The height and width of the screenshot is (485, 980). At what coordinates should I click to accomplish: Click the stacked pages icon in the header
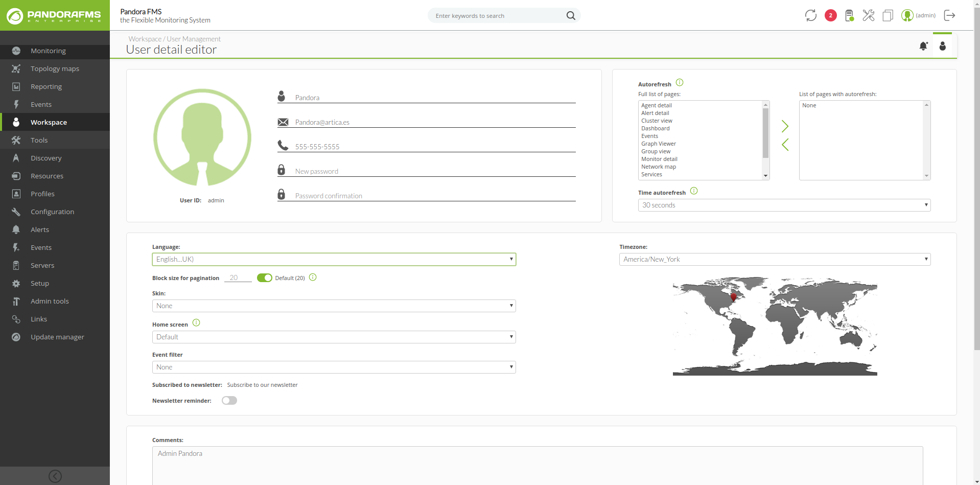(x=888, y=15)
